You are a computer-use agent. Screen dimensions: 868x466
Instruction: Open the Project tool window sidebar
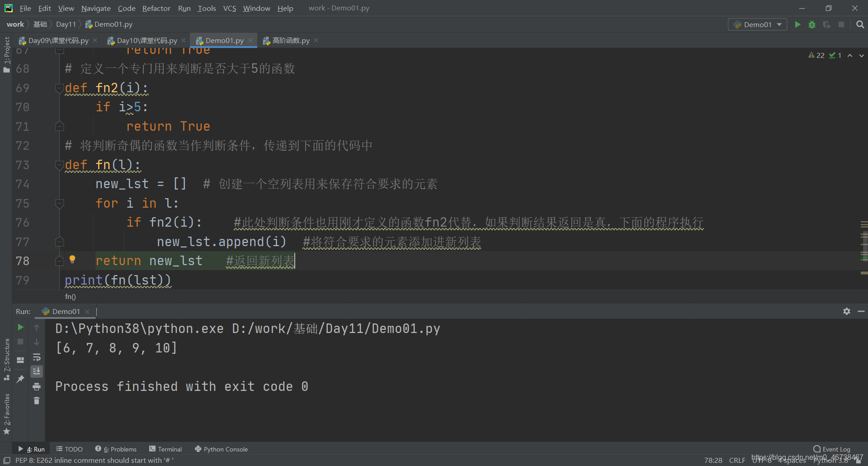tap(6, 54)
